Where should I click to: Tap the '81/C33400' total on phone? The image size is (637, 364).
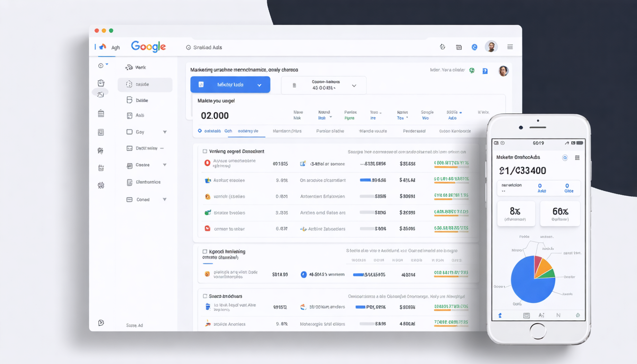click(x=522, y=171)
